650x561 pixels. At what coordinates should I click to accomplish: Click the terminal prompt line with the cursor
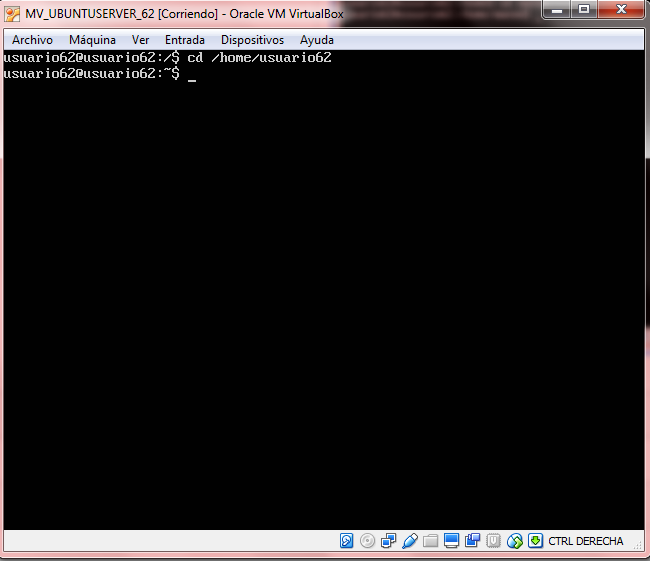[99, 74]
